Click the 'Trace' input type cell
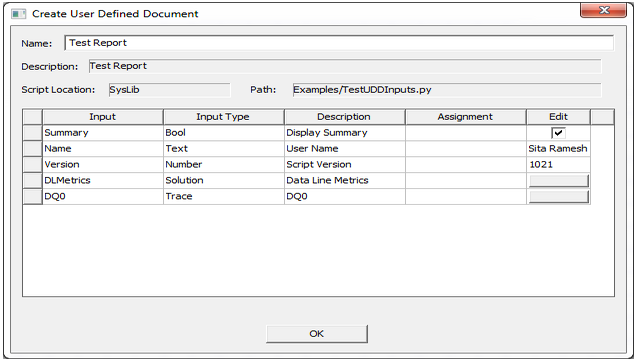This screenshot has width=642, height=364. [224, 197]
